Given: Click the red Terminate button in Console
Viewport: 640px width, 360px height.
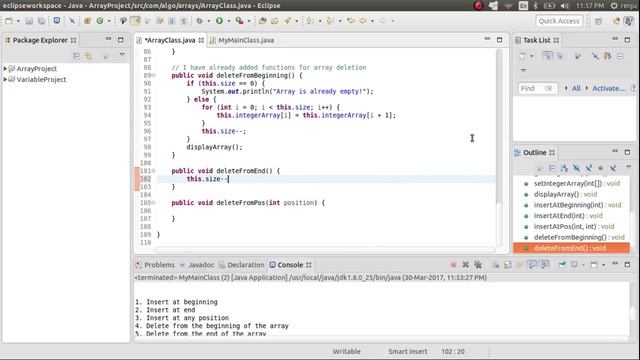Looking at the screenshot, I should 453,265.
